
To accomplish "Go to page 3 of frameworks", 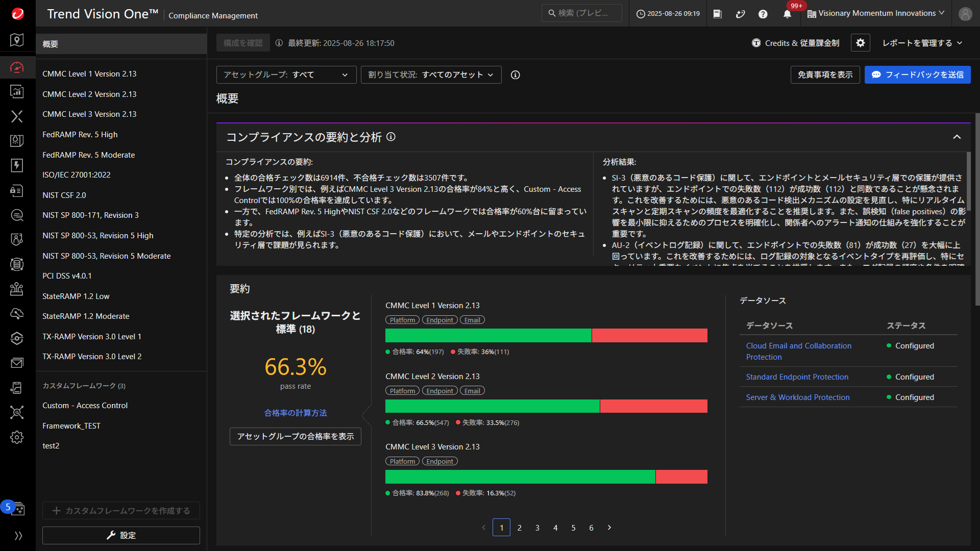I will (x=537, y=528).
